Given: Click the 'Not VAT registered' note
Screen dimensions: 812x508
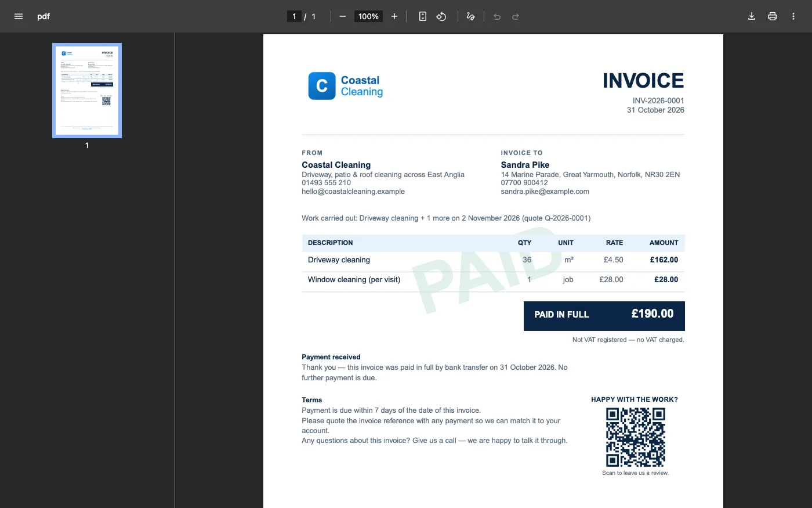Looking at the screenshot, I should click(x=628, y=340).
